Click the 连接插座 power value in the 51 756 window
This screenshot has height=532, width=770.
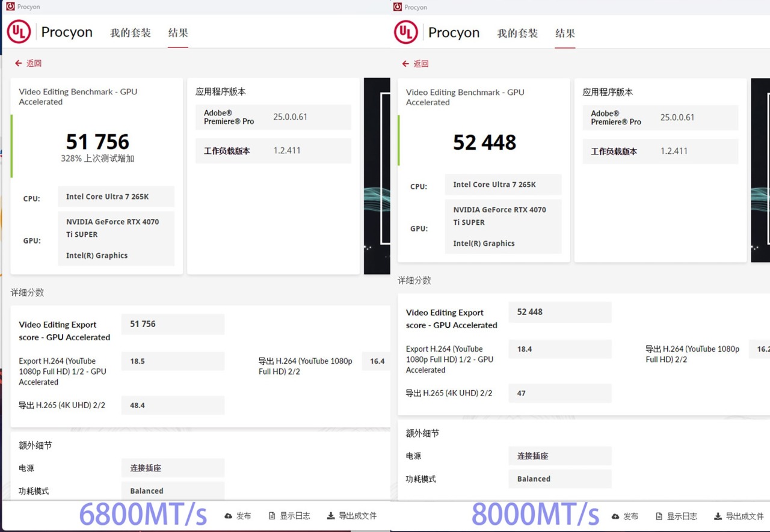coord(173,468)
